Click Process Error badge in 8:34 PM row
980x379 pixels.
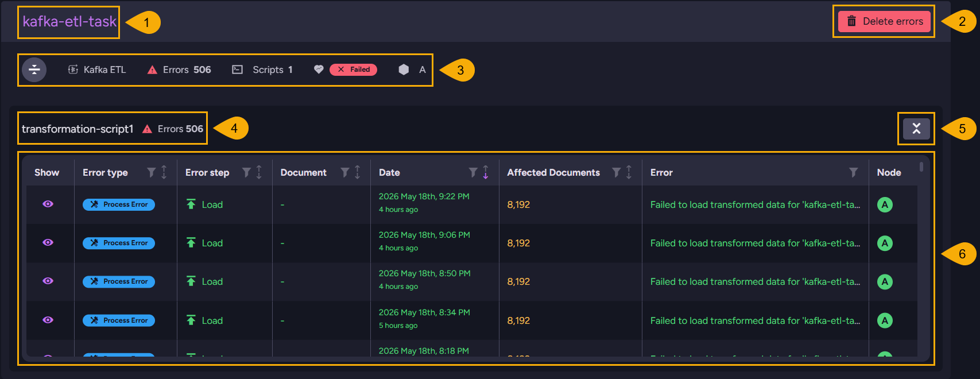click(x=119, y=320)
